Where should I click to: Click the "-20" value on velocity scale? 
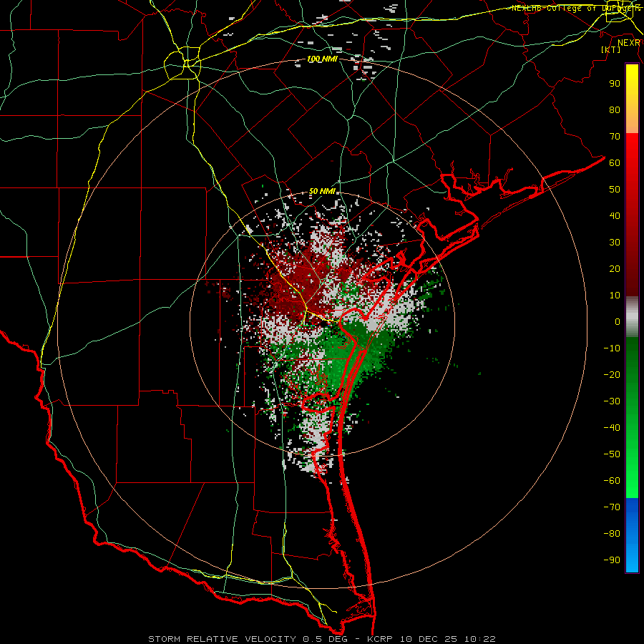(612, 375)
